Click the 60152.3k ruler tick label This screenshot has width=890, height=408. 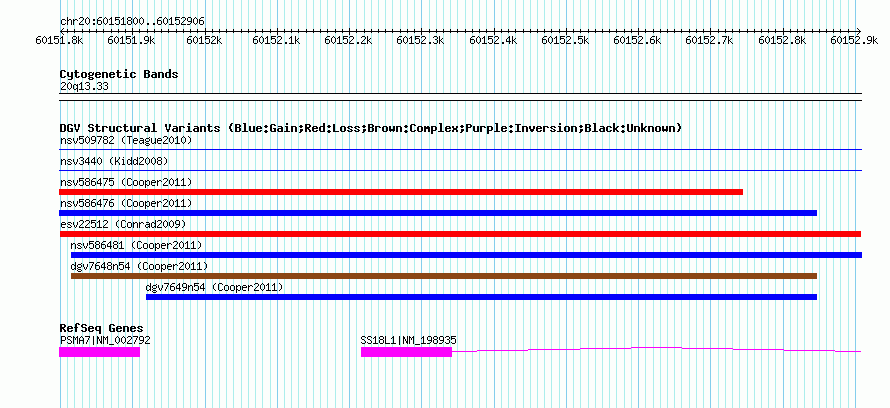[x=421, y=40]
